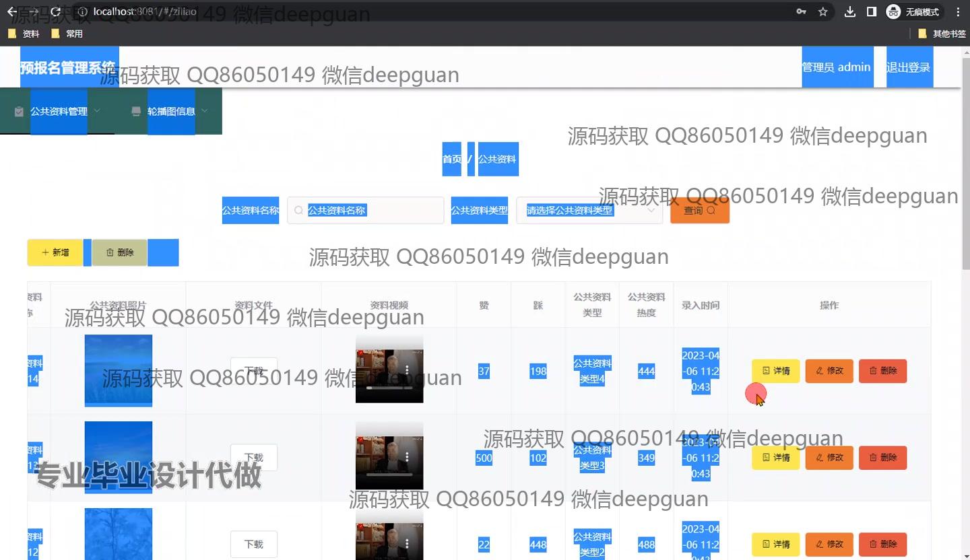
Task: Click the address bar showing localhost:8081
Action: pos(431,11)
